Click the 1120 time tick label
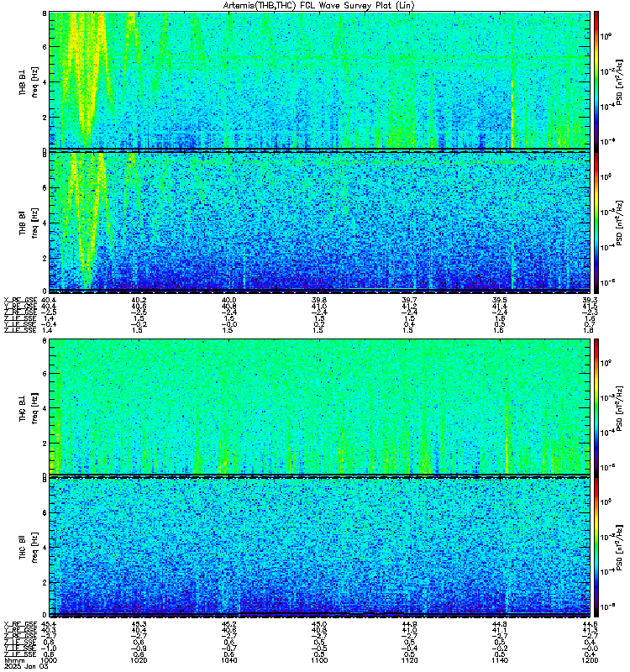 coord(409,660)
